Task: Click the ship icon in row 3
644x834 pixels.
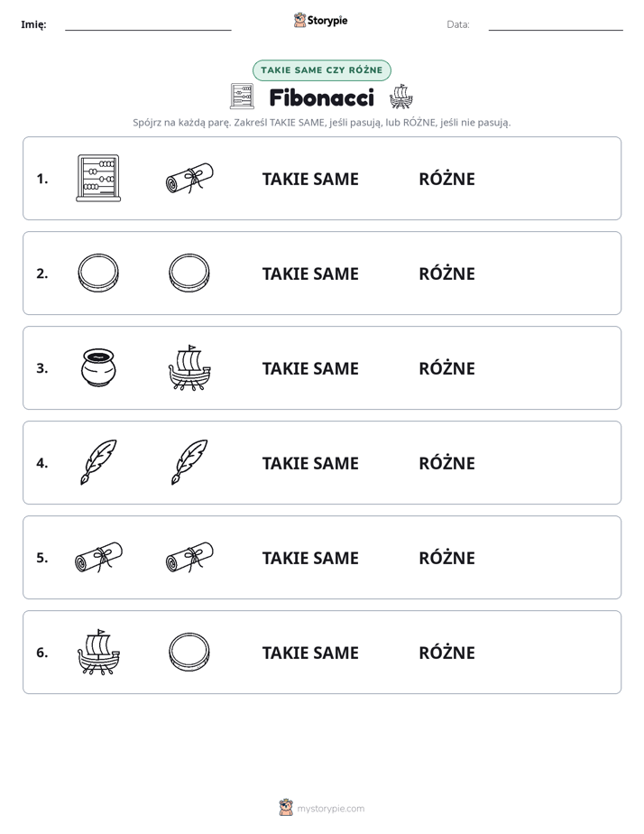Action: pos(189,367)
